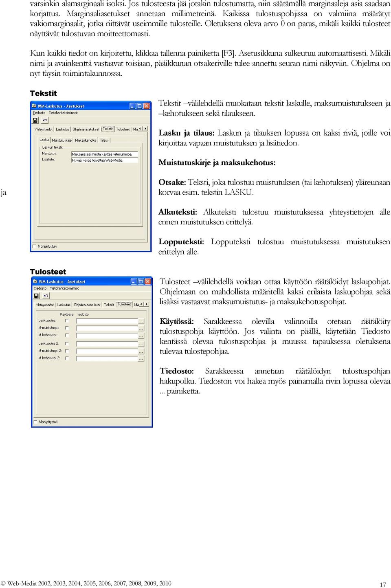
Task: Click the "Käytössä" column header
Action: point(67,314)
